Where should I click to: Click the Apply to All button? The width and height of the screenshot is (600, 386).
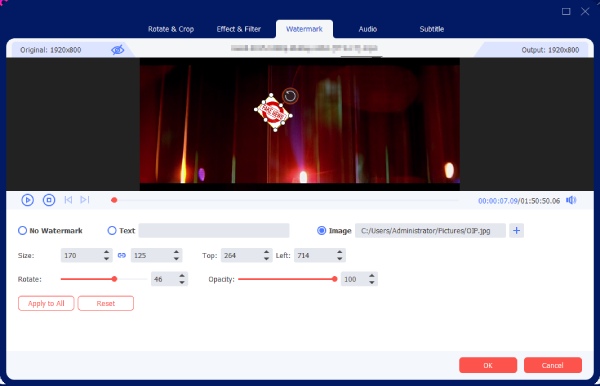(46, 303)
